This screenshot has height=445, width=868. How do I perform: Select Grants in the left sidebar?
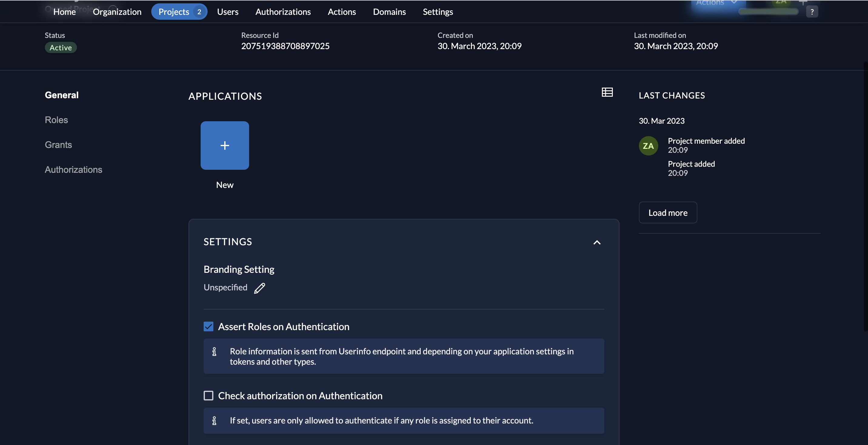coord(58,145)
